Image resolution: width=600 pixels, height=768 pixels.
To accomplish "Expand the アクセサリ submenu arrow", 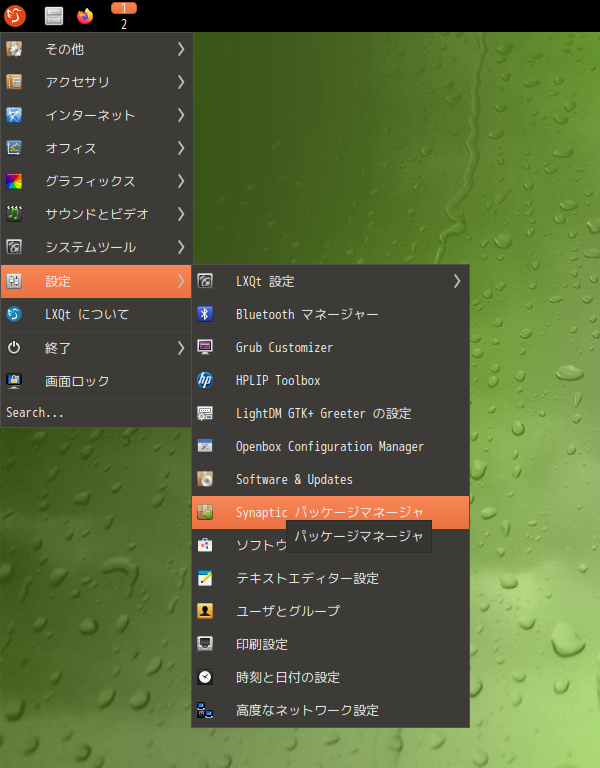I will point(181,82).
